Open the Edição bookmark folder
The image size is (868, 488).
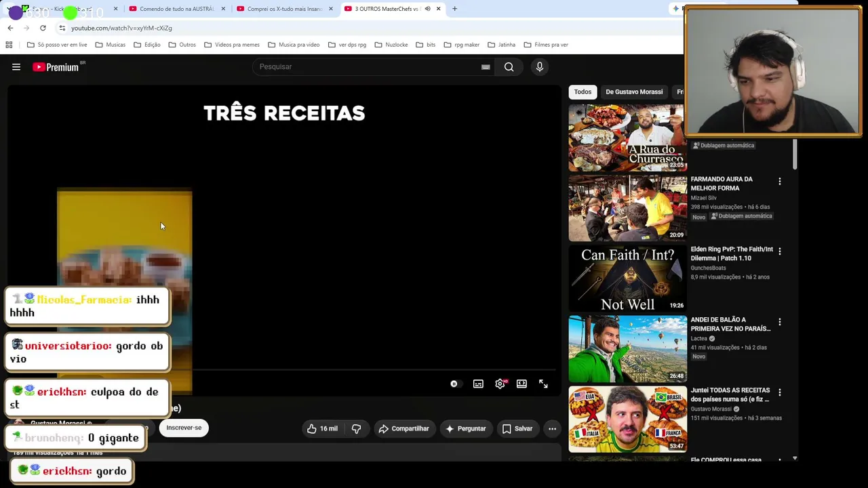click(x=147, y=45)
